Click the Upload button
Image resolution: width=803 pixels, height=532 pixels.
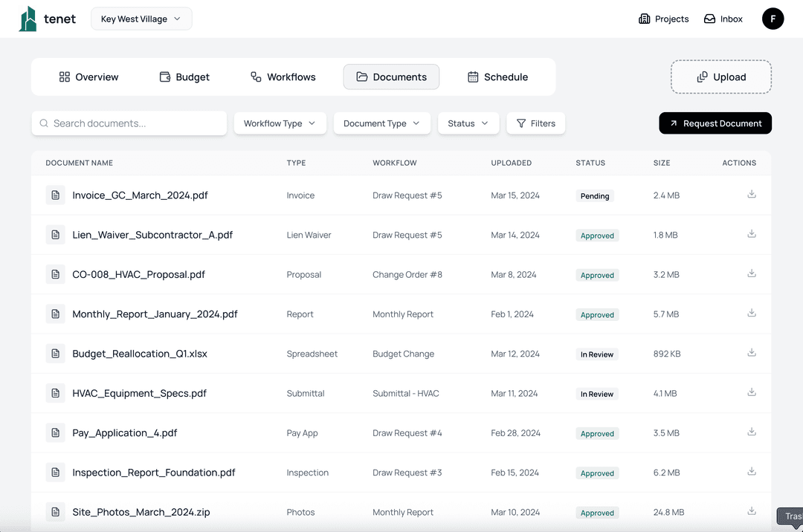720,77
